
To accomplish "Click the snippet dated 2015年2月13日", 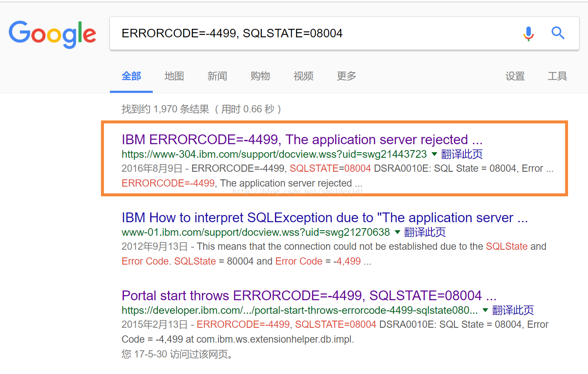I will tap(335, 332).
